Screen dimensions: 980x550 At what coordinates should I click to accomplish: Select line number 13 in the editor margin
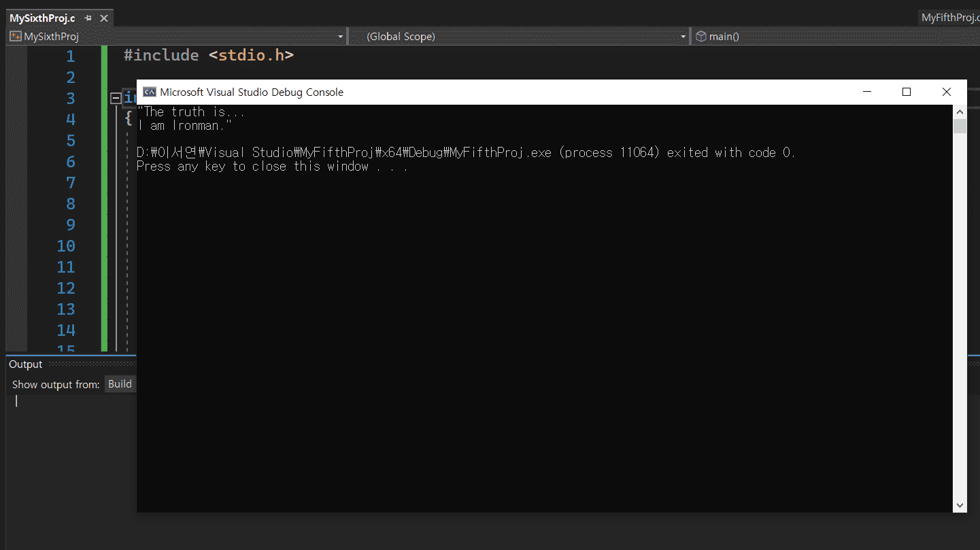pos(66,309)
